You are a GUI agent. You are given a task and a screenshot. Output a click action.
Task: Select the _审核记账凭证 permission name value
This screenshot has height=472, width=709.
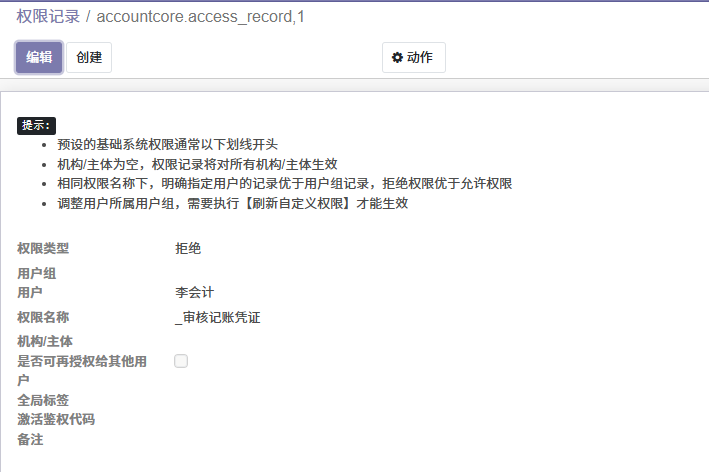coord(217,317)
